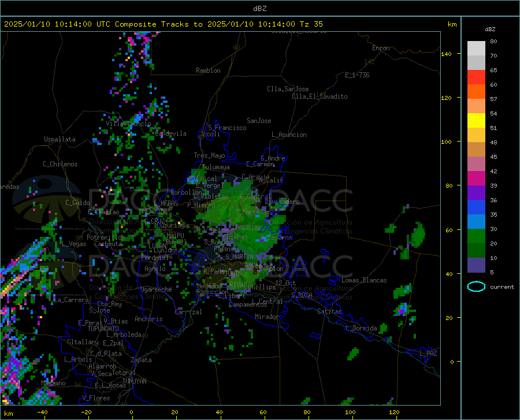Click the Clla.El_Cavadito label
This screenshot has height=420, width=520.
click(320, 96)
